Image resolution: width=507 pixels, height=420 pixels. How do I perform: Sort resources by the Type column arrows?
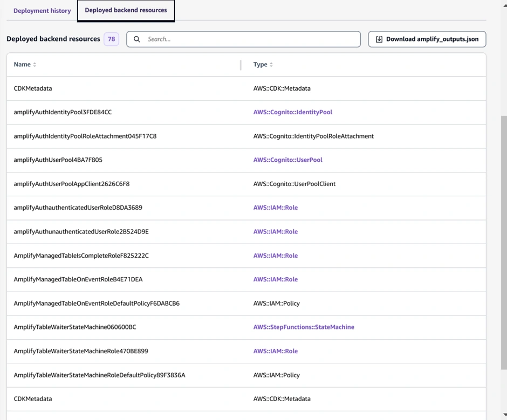click(271, 65)
